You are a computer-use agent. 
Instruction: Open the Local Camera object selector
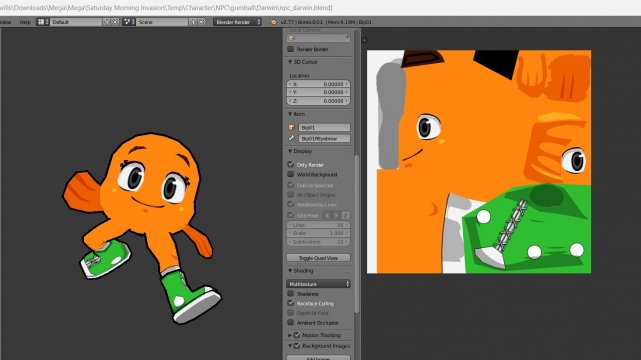[318, 38]
